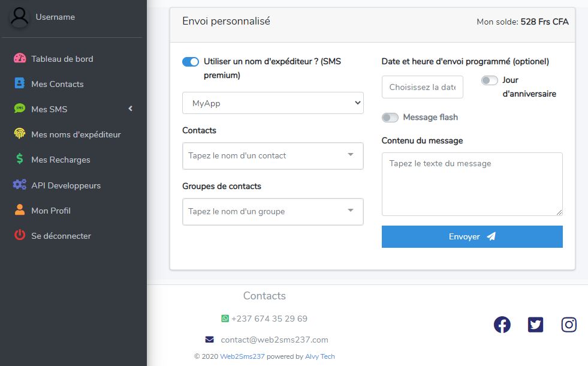Viewport: 588px width, 366px height.
Task: Click the green SMS bubble icon
Action: 20,108
